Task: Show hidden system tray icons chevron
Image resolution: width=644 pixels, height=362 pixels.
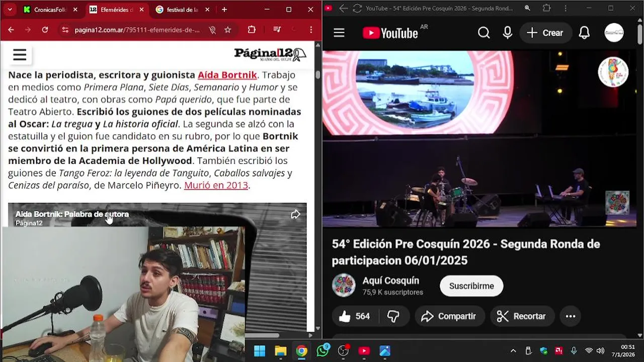Action: tap(513, 350)
